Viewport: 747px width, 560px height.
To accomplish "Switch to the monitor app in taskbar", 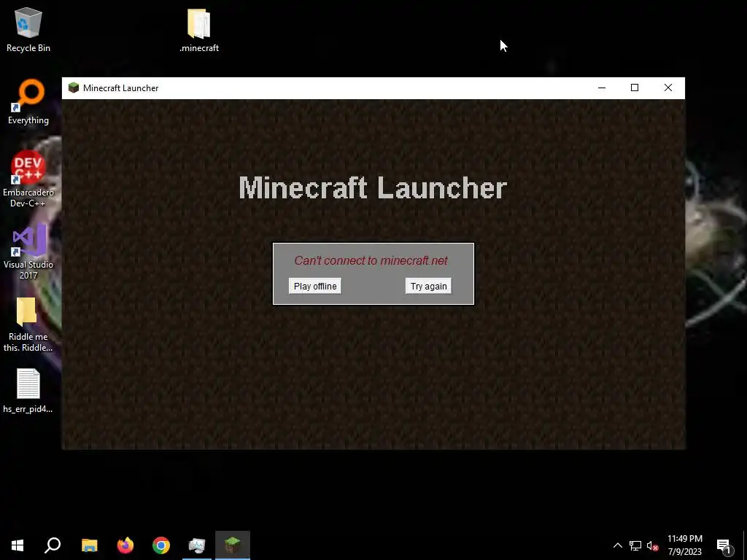I will pos(197,545).
